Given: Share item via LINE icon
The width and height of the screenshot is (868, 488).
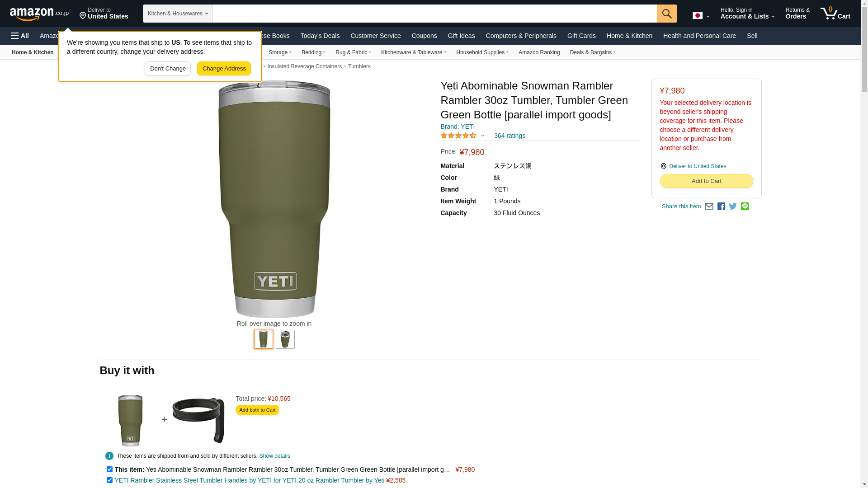Looking at the screenshot, I should [x=745, y=206].
